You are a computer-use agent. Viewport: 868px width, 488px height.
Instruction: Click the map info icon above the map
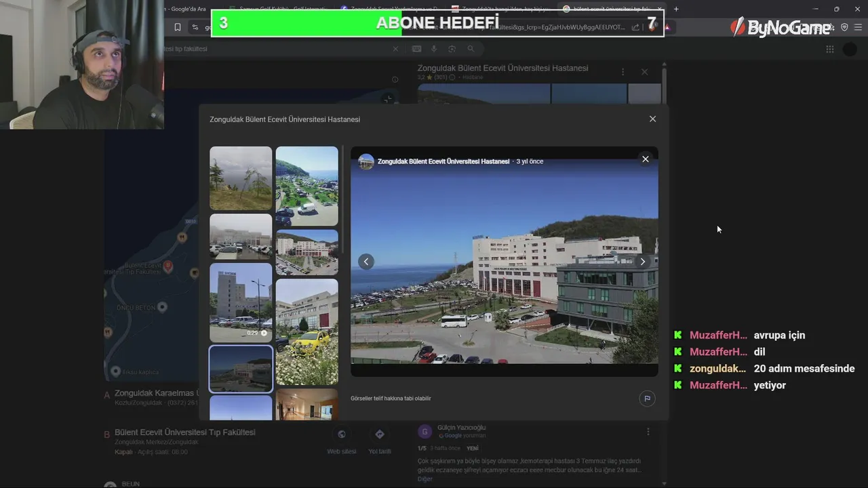point(395,80)
